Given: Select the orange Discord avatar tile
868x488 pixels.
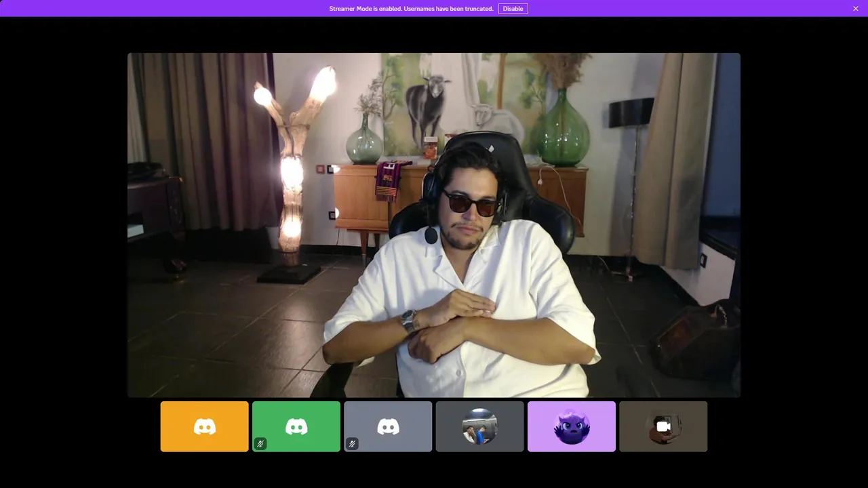Looking at the screenshot, I should (x=205, y=426).
